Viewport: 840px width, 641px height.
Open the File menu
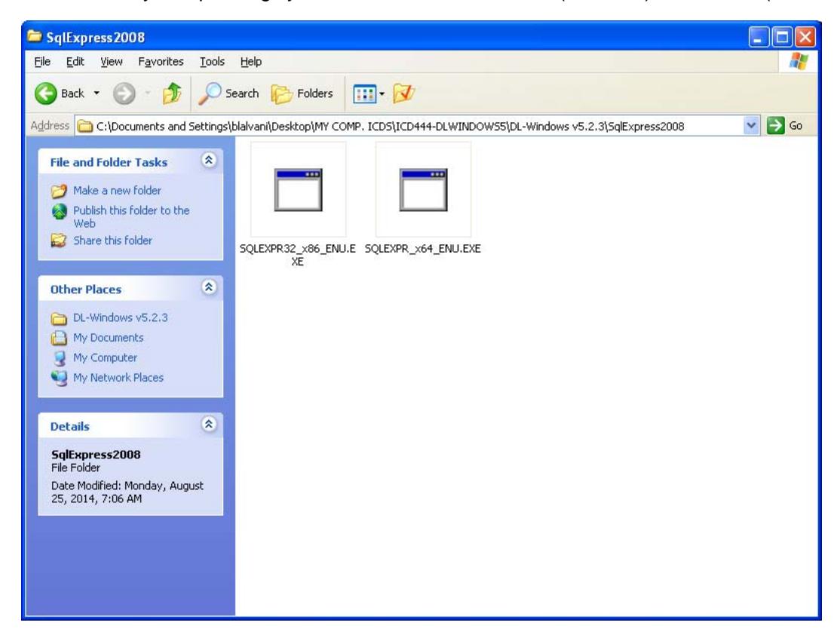point(42,62)
